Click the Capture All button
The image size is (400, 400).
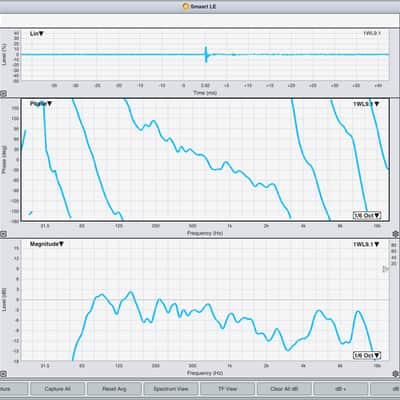point(57,389)
